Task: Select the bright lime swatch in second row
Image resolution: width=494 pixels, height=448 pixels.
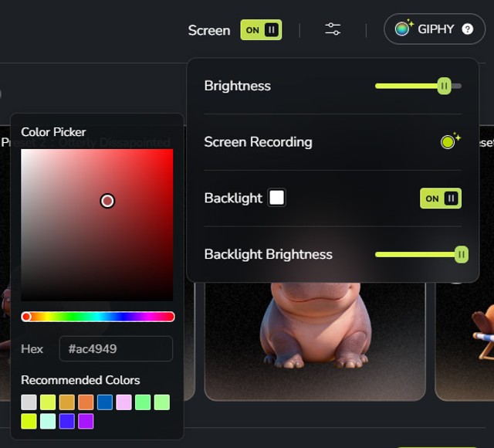Action: [29, 421]
